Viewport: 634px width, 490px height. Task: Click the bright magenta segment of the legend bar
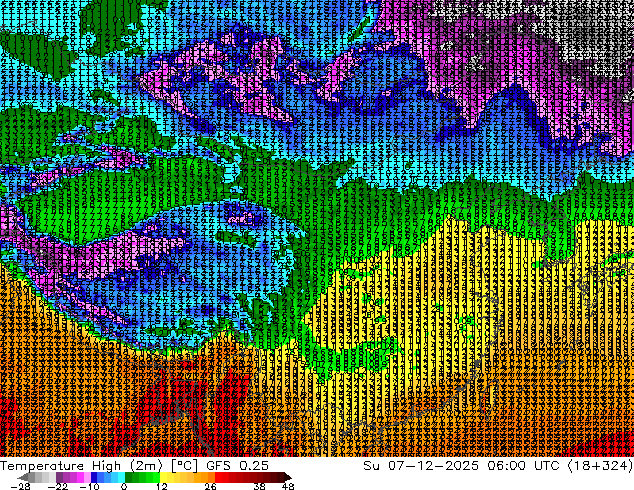(80, 477)
